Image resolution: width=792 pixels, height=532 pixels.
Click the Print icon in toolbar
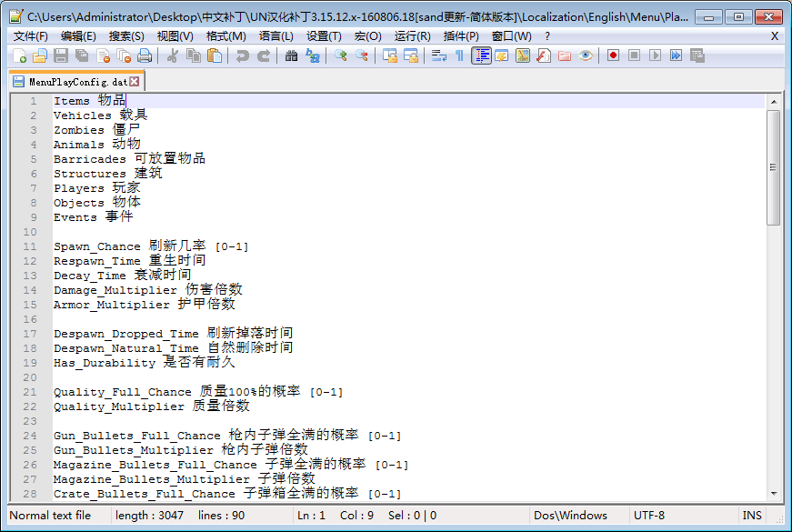coord(145,55)
